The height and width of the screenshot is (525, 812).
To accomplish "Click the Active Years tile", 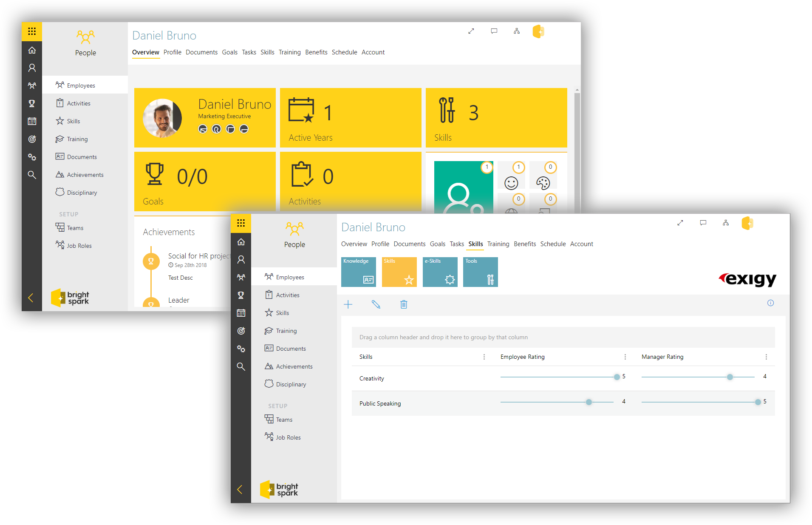I will click(351, 118).
